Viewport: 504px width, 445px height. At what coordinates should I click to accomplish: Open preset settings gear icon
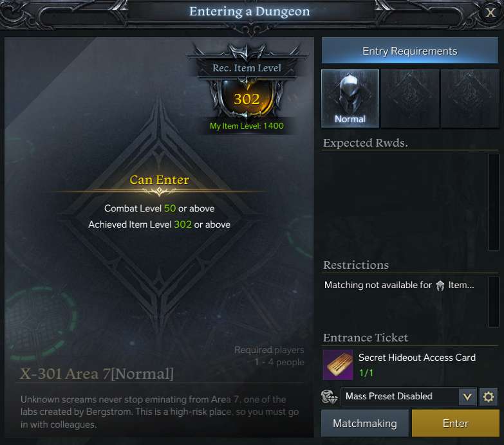[x=489, y=397]
